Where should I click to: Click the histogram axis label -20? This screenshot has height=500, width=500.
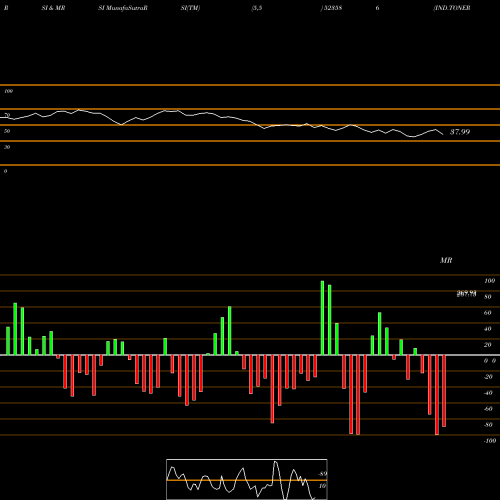point(488,377)
